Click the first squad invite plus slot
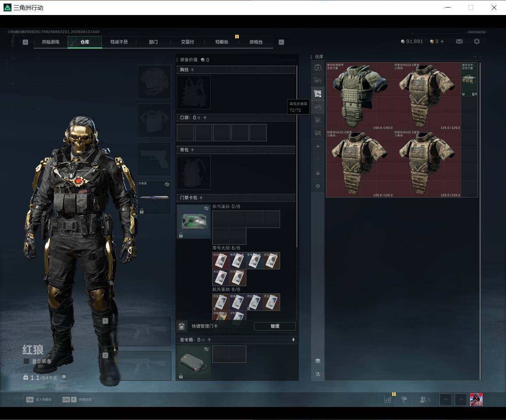This screenshot has height=420, width=506. [x=446, y=399]
